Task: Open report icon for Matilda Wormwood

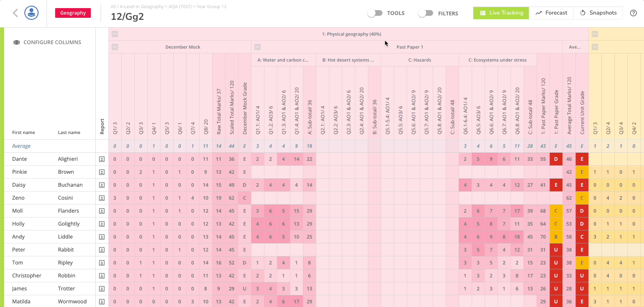Action: coord(102,302)
